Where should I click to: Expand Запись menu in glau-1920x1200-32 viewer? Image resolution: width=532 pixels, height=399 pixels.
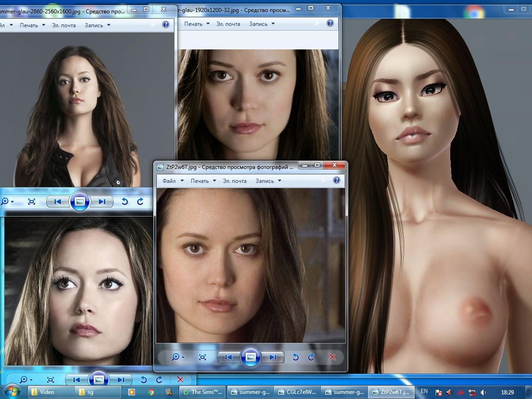pyautogui.click(x=262, y=24)
